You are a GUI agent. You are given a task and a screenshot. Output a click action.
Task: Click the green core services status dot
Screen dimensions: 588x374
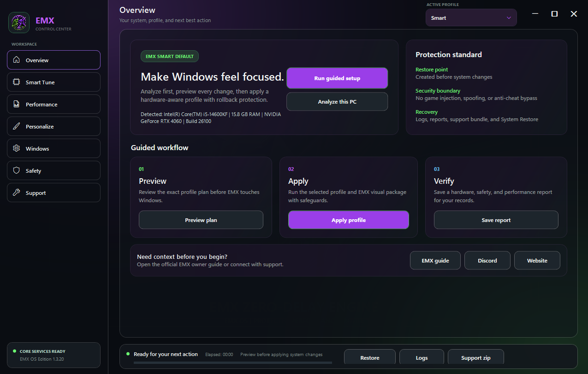pyautogui.click(x=14, y=351)
